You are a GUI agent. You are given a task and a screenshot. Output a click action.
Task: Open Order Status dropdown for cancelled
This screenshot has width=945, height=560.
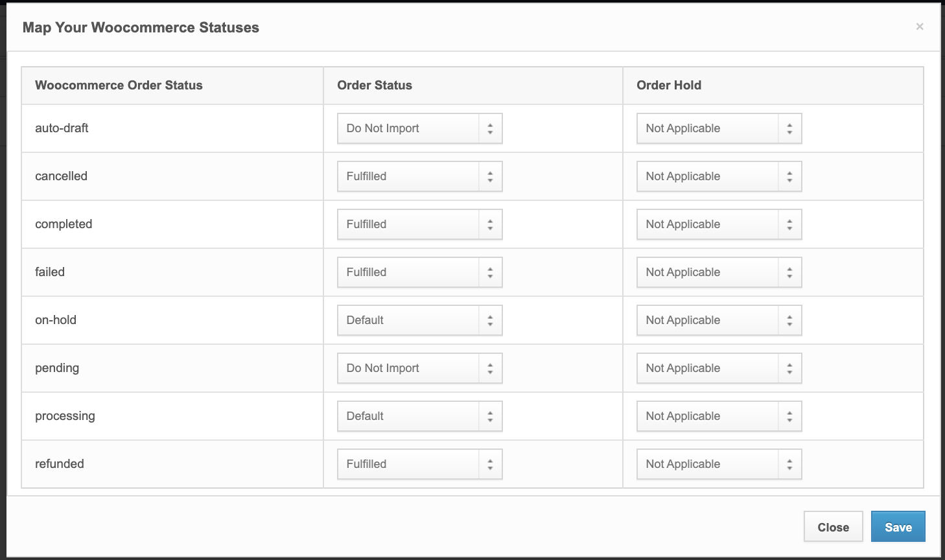(x=419, y=176)
